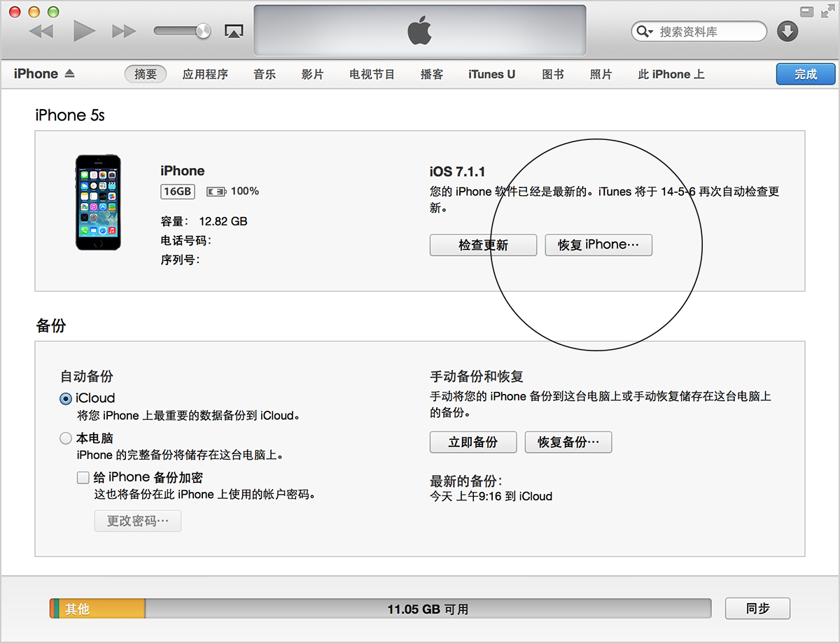Open the downloads arrow icon

[787, 31]
